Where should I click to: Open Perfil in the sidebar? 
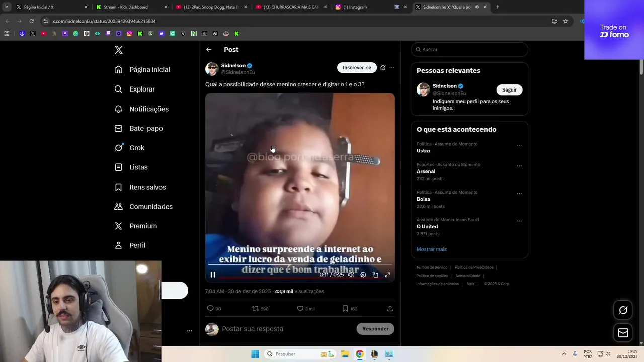130,245
